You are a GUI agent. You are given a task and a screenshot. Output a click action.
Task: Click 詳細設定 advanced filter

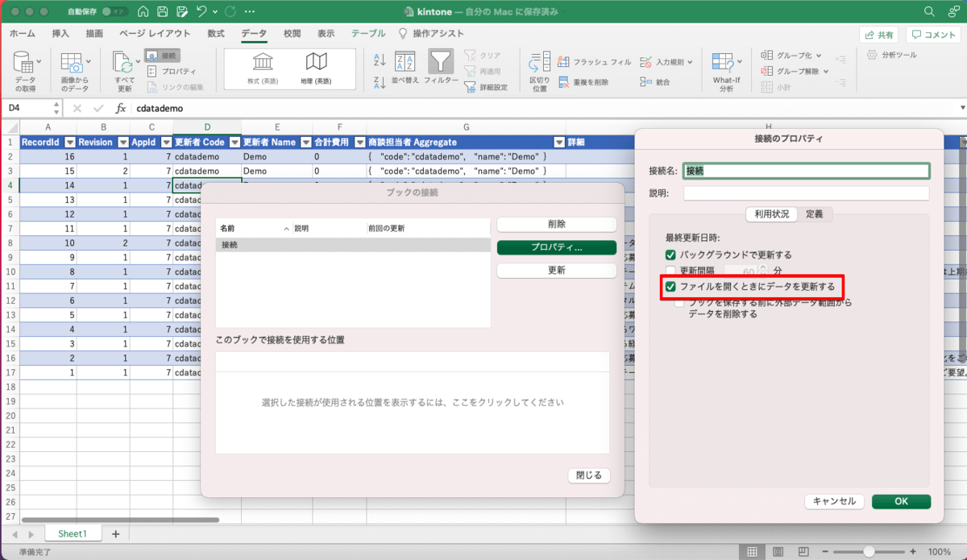pyautogui.click(x=487, y=87)
